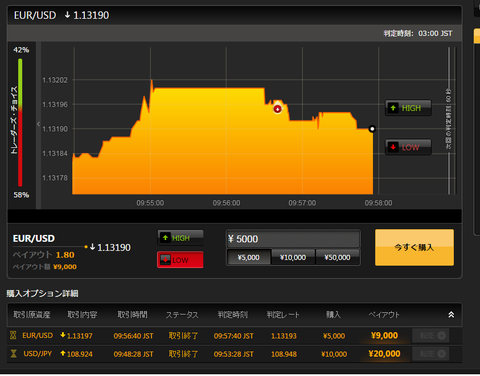Click the hourglass icon of USD/JPY row
This screenshot has width=480, height=376.
[x=13, y=354]
